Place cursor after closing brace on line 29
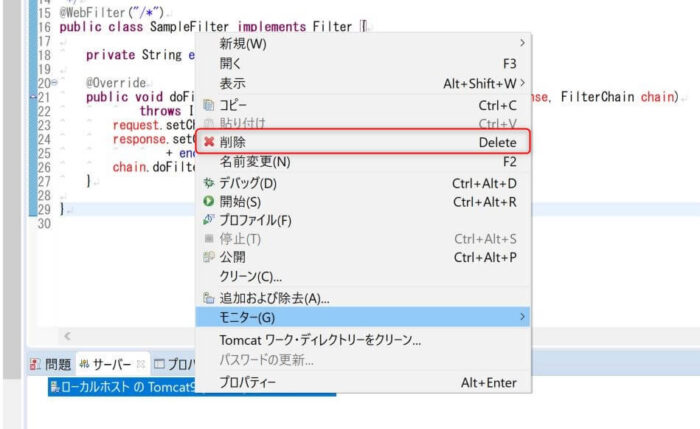The width and height of the screenshot is (700, 429). [65, 209]
